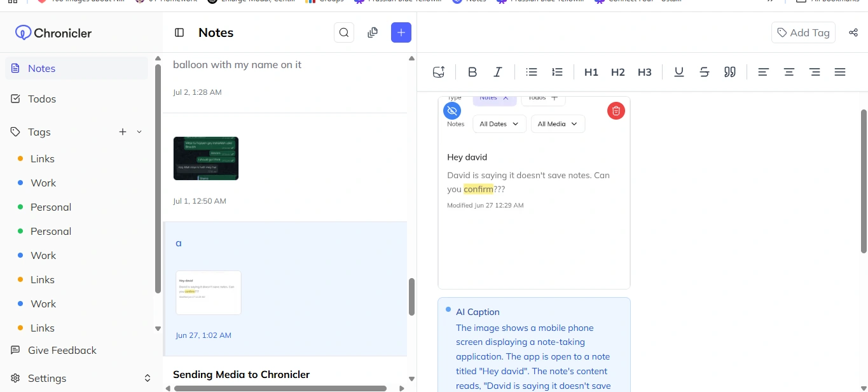Viewport: 868px width, 392px height.
Task: Click the Notes panel title
Action: [x=216, y=32]
